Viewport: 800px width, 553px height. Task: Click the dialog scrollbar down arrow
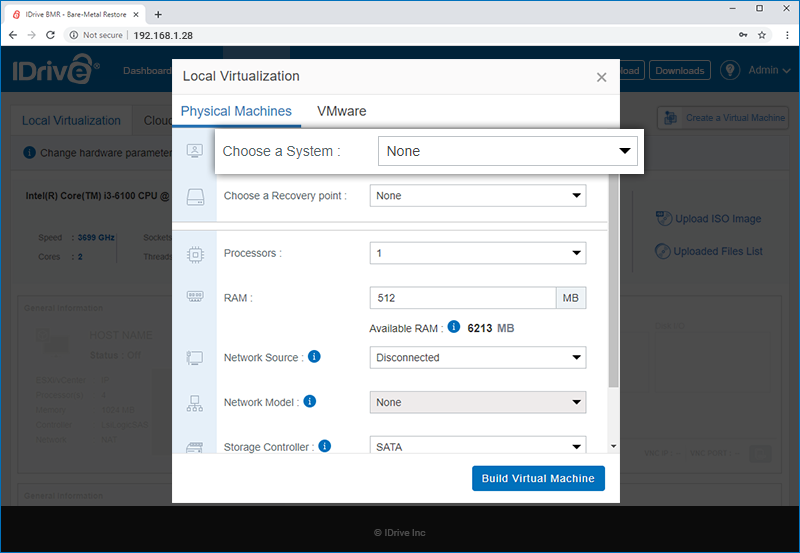point(614,446)
